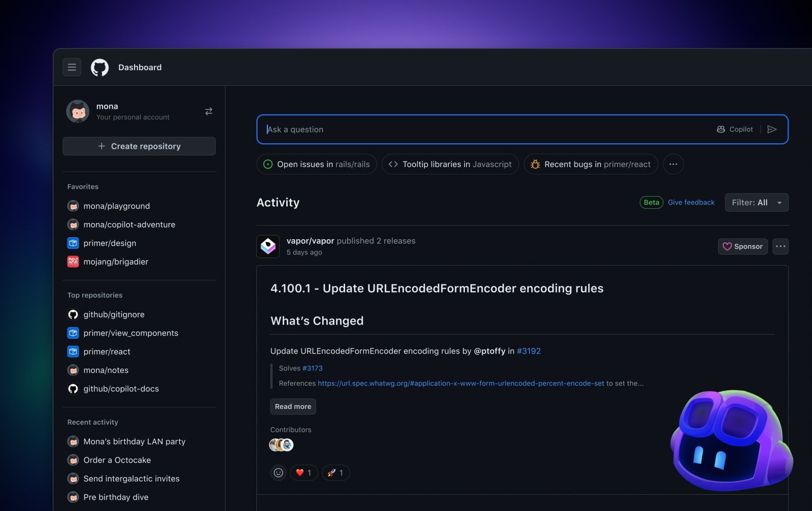Click the Give feedback link
Image resolution: width=812 pixels, height=511 pixels.
[691, 202]
